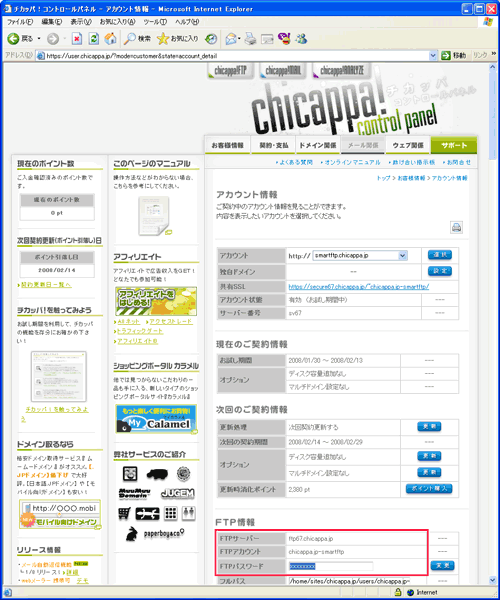Screen dimensions: 500x600
Task: Click the Print toolbar icon
Action: click(x=250, y=39)
